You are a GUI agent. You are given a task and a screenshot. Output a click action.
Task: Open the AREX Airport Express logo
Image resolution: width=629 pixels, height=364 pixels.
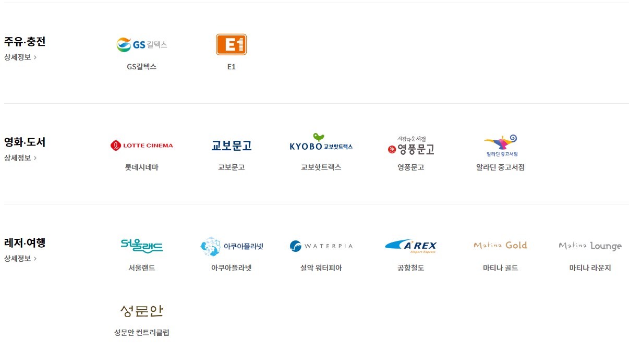(411, 246)
